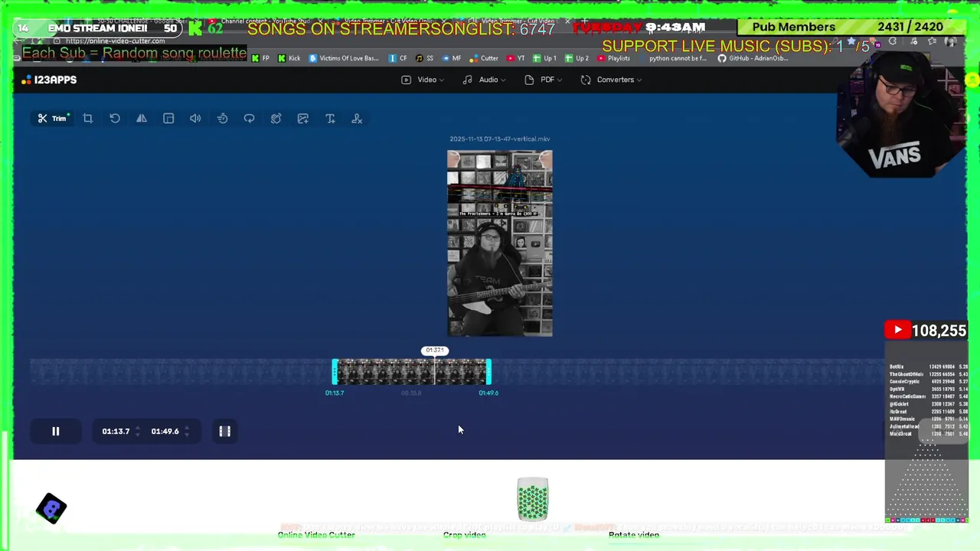This screenshot has width=980, height=551.
Task: Open the Change speed tool
Action: [222, 119]
